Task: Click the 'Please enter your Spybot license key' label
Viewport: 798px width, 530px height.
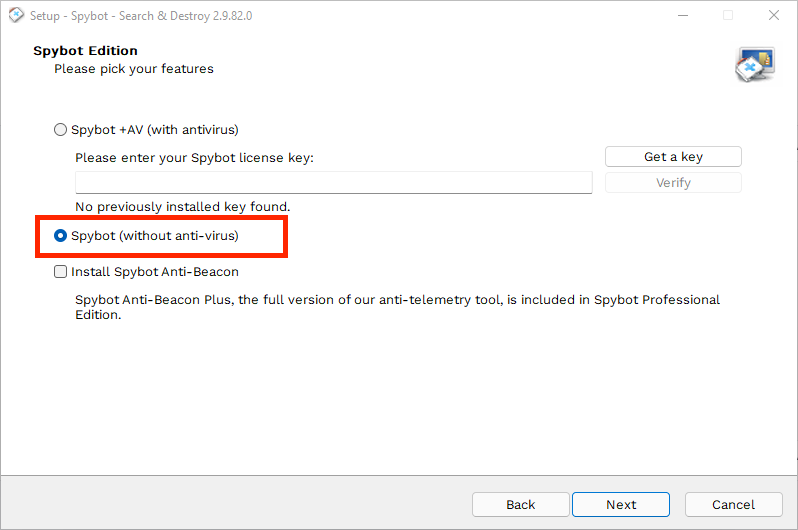Action: pyautogui.click(x=194, y=158)
